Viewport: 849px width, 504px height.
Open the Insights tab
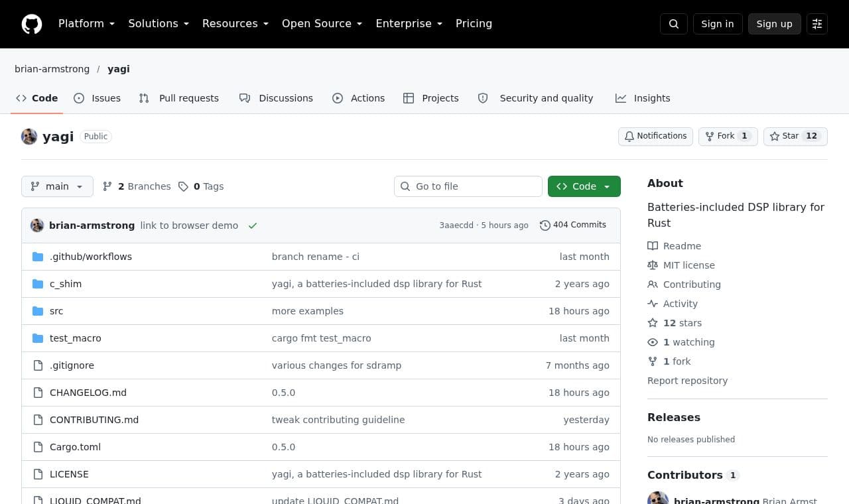(x=643, y=98)
